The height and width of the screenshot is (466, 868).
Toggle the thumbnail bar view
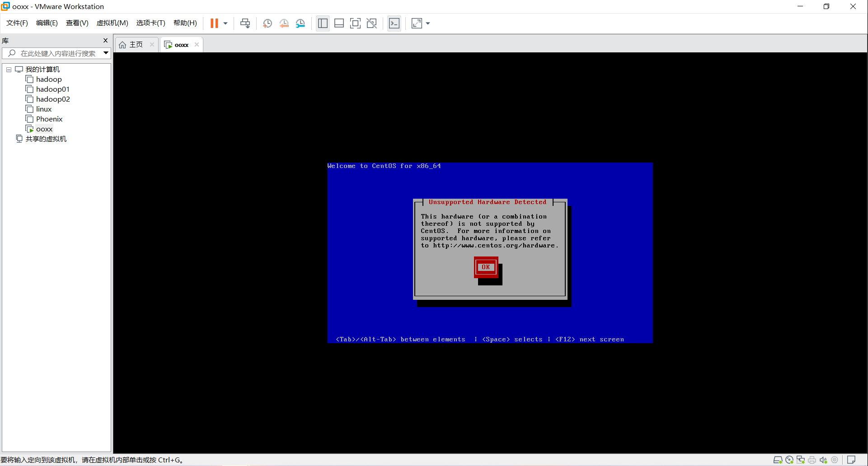339,23
